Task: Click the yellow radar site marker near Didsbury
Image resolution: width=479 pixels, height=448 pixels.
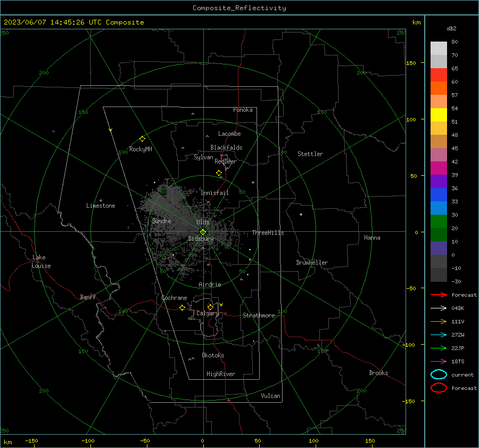Action: [203, 232]
